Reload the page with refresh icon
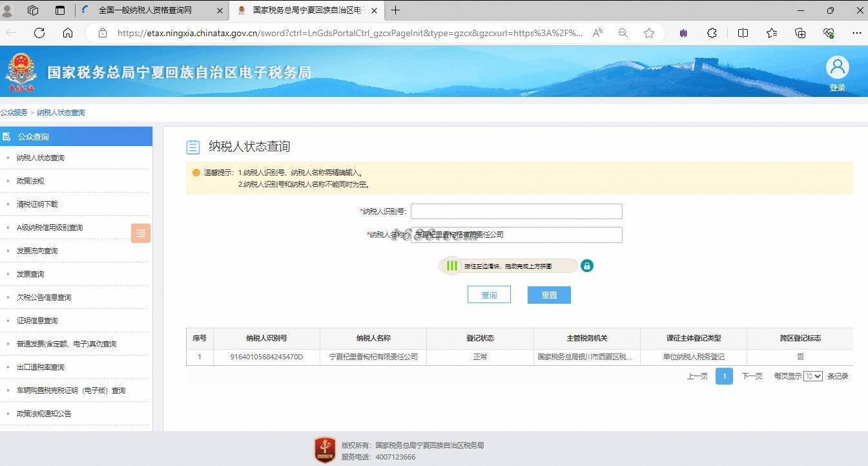Image resolution: width=868 pixels, height=466 pixels. click(x=39, y=33)
